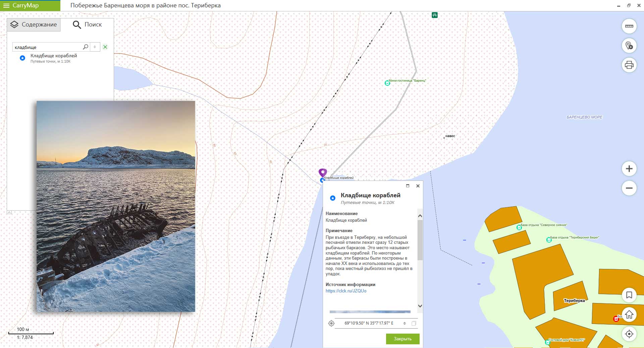Click the locate target icon by coordinates
Image resolution: width=644 pixels, height=348 pixels.
click(x=331, y=323)
